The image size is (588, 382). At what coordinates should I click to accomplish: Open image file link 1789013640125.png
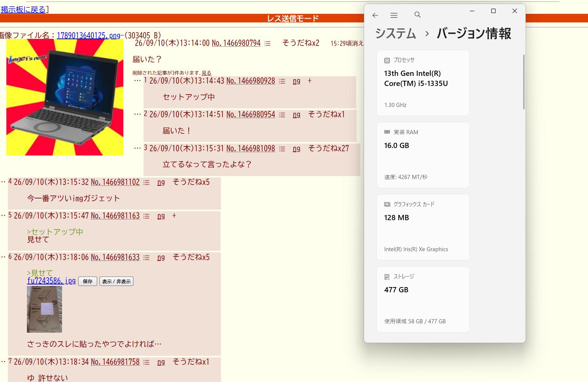pos(89,36)
